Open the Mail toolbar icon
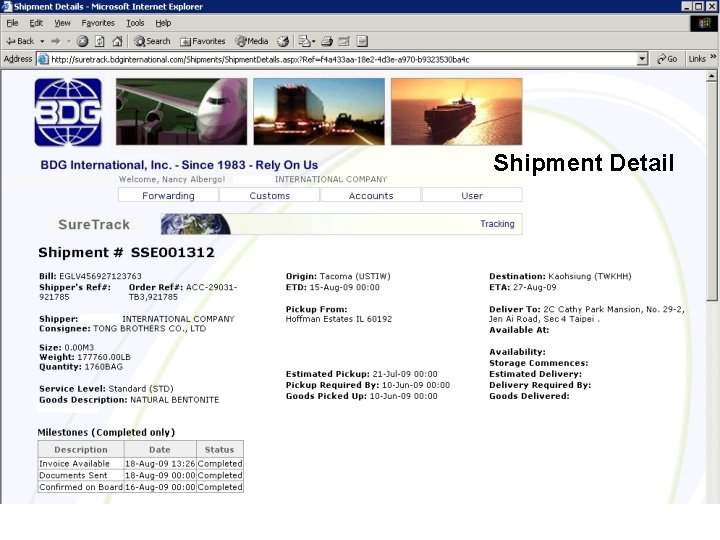This screenshot has width=720, height=540. click(x=304, y=41)
